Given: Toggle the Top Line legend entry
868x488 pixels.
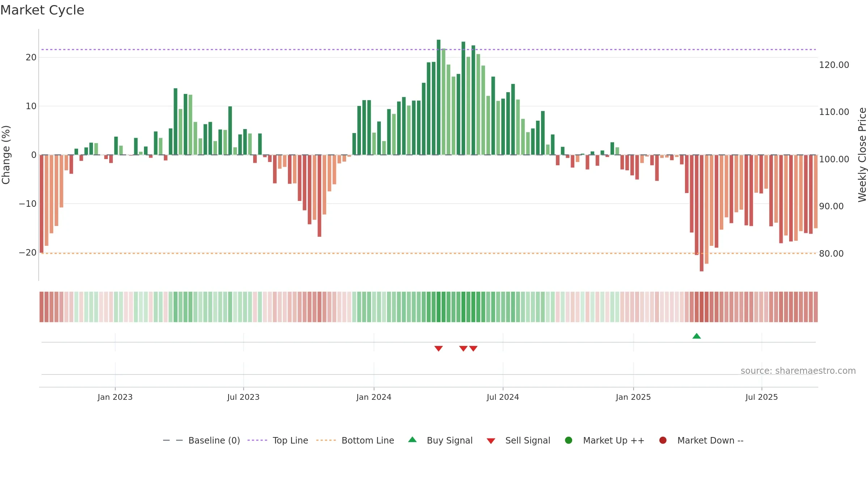Looking at the screenshot, I should 277,440.
